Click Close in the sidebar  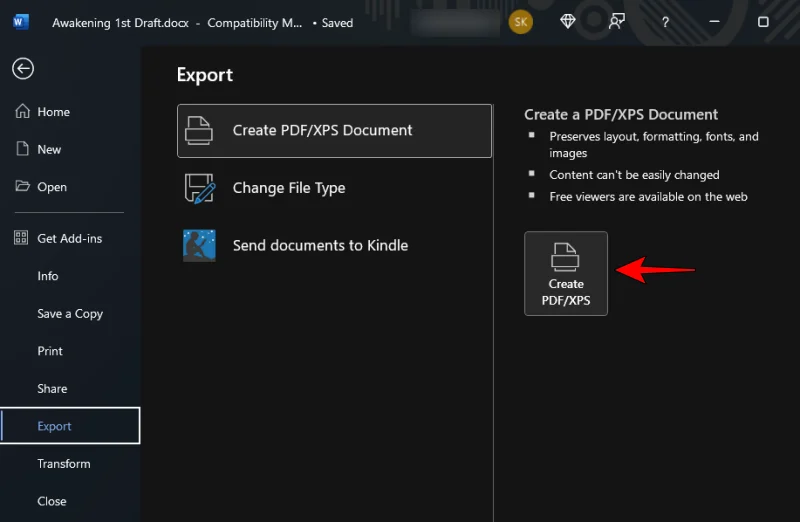pos(52,501)
